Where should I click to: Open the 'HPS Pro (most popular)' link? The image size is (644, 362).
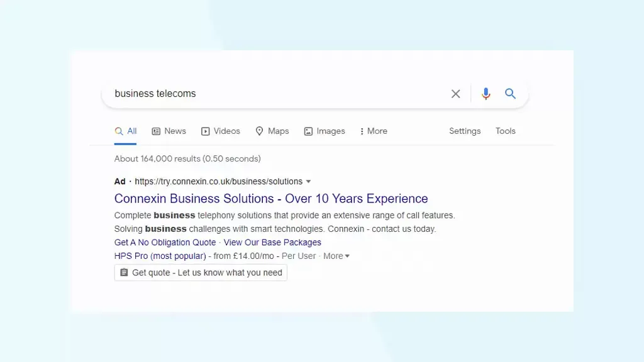(160, 256)
